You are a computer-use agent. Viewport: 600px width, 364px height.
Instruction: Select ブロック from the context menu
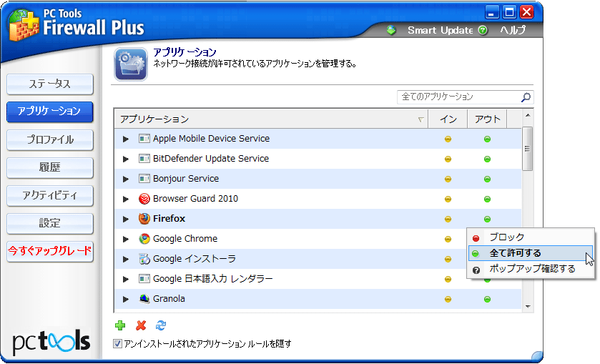[531, 237]
